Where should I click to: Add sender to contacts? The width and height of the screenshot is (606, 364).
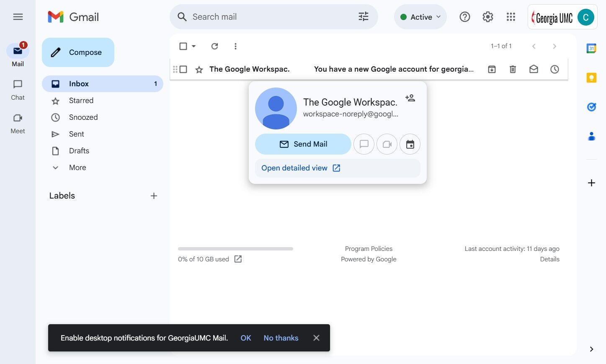click(410, 98)
